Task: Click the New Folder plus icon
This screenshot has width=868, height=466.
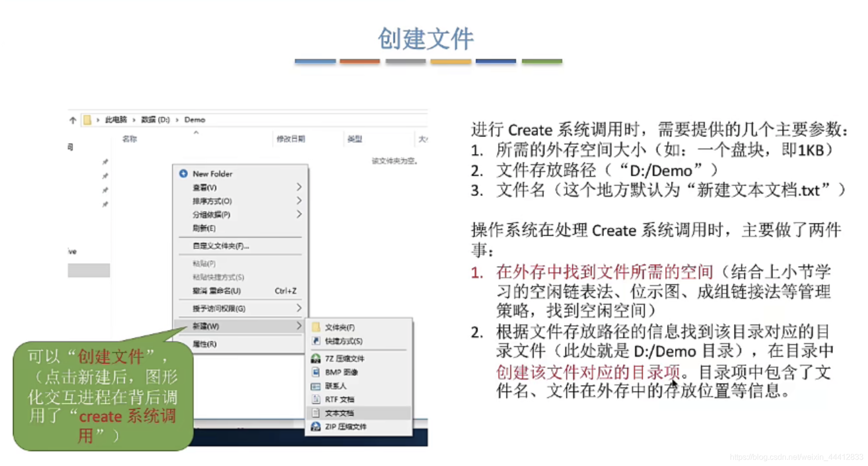Action: click(183, 174)
